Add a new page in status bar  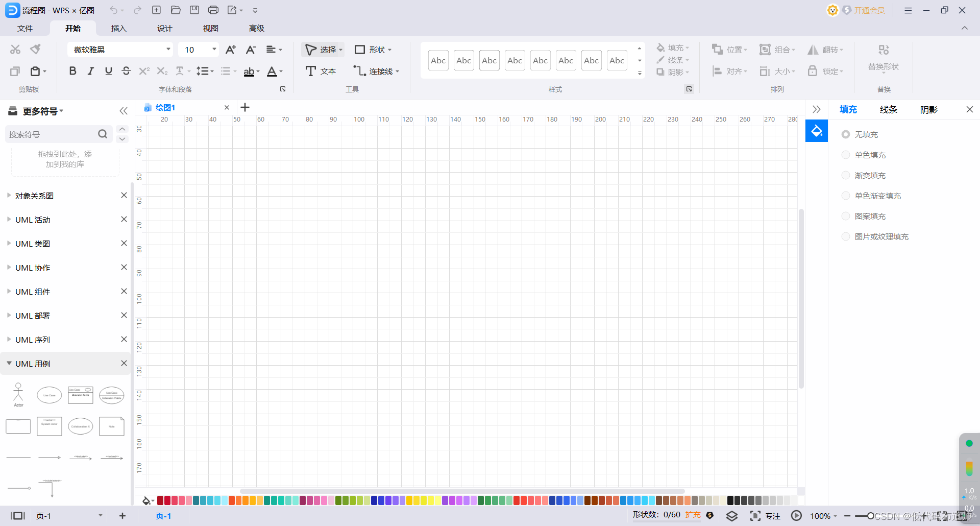(122, 516)
